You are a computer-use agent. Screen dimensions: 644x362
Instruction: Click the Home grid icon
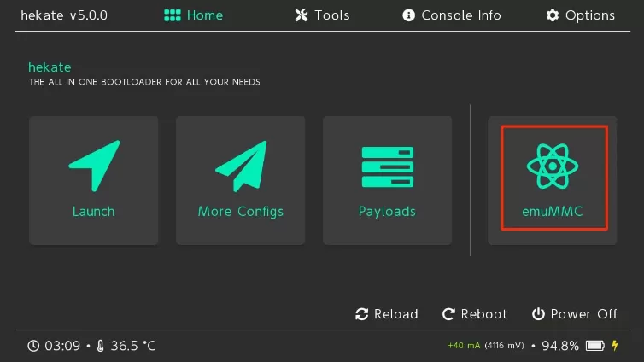coord(172,15)
